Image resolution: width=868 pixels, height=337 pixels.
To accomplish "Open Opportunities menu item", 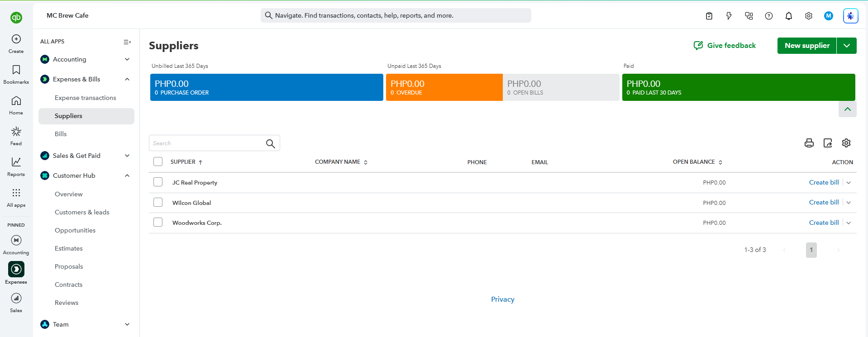I will point(75,230).
